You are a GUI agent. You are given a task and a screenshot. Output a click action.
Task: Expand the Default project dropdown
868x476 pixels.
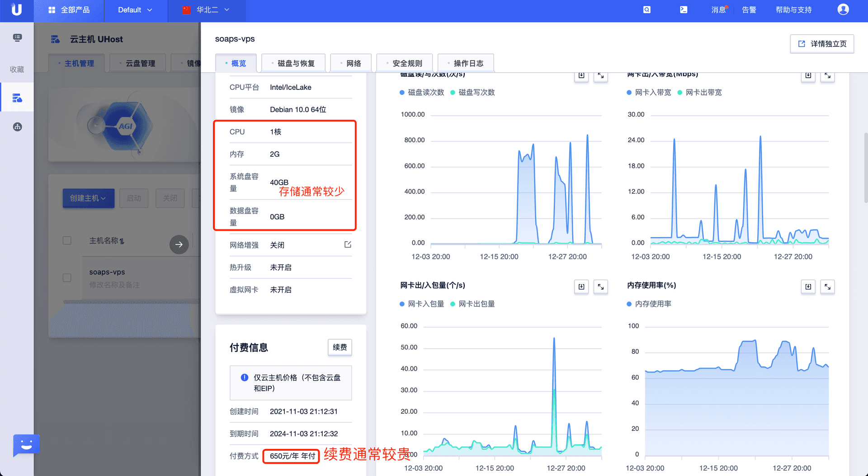135,10
